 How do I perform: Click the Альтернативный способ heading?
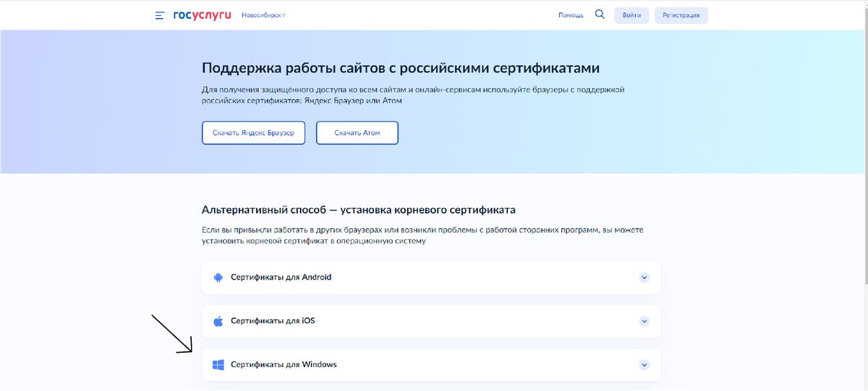coord(359,210)
